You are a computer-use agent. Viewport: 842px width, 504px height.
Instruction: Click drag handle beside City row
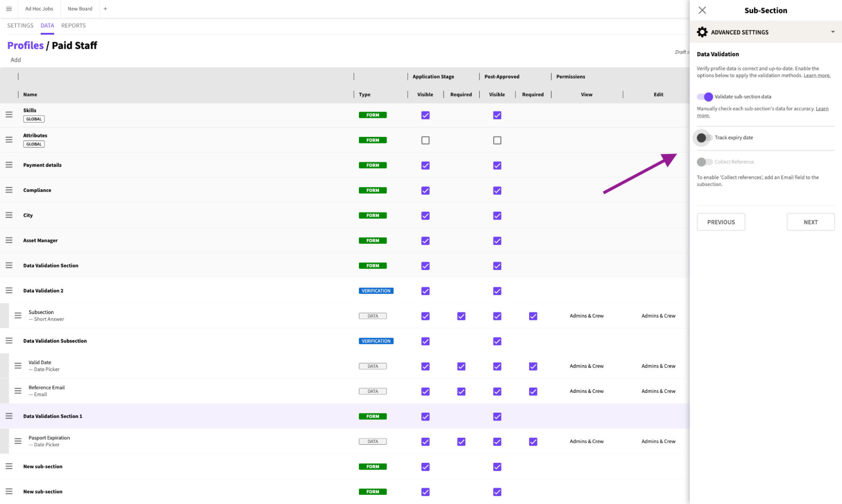[x=9, y=215]
